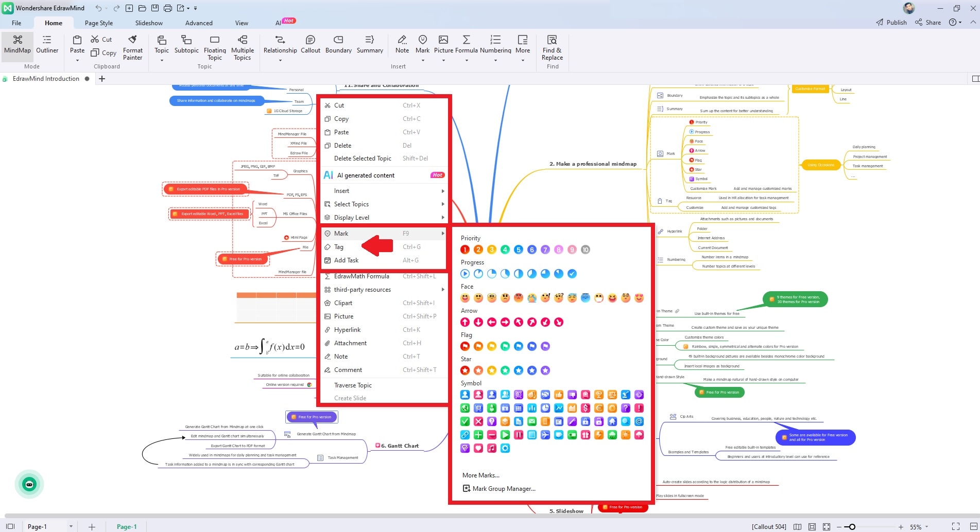Add a new document tab
The height and width of the screenshot is (532, 980).
tap(102, 79)
